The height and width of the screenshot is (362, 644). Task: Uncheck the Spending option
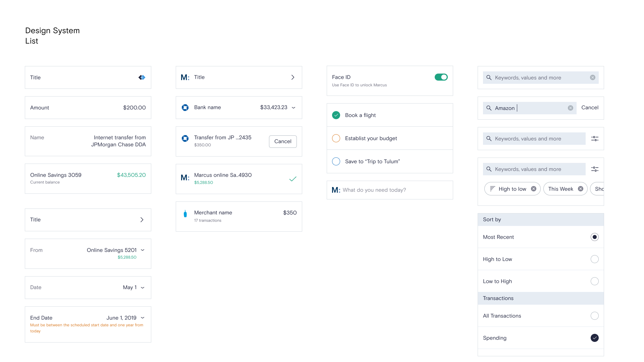click(595, 338)
